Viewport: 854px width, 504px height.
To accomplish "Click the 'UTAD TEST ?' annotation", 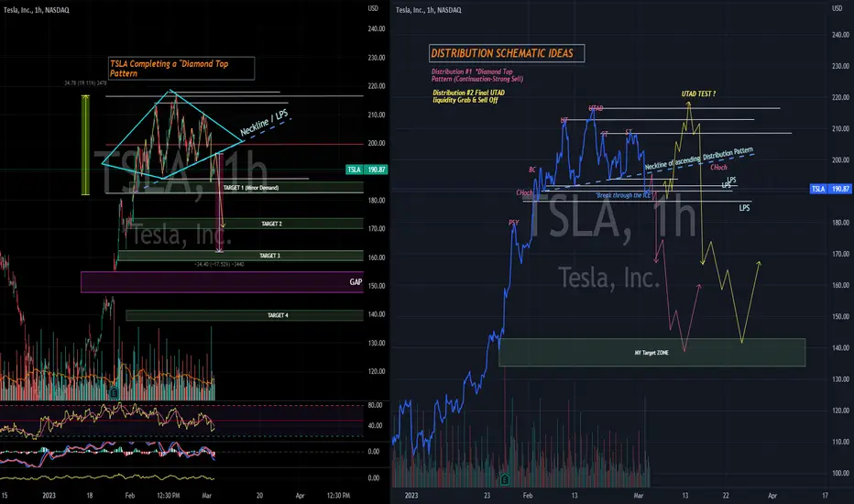I will [698, 93].
